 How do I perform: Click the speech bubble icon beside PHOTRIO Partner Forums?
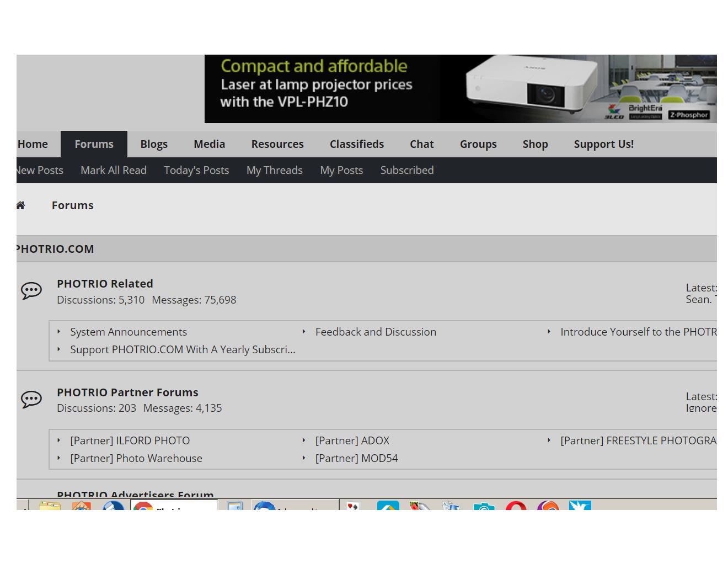point(31,399)
